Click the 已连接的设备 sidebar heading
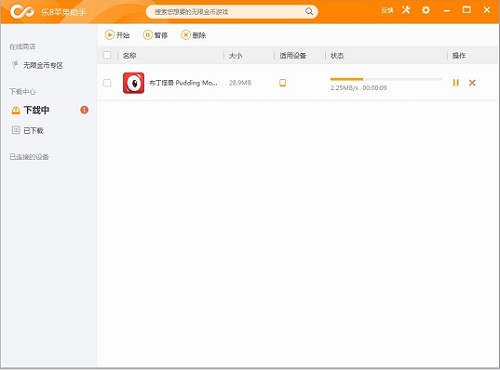Image resolution: width=500 pixels, height=370 pixels. [x=29, y=157]
